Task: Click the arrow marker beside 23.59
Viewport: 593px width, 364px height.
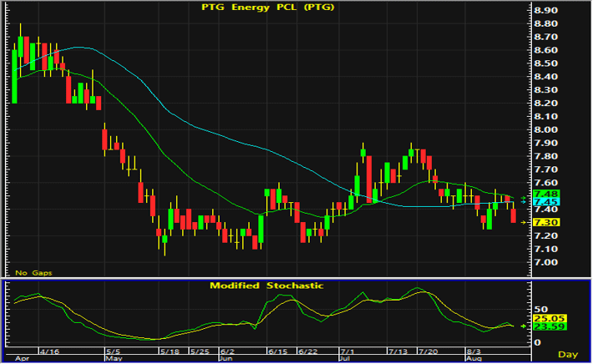Action: coord(524,326)
